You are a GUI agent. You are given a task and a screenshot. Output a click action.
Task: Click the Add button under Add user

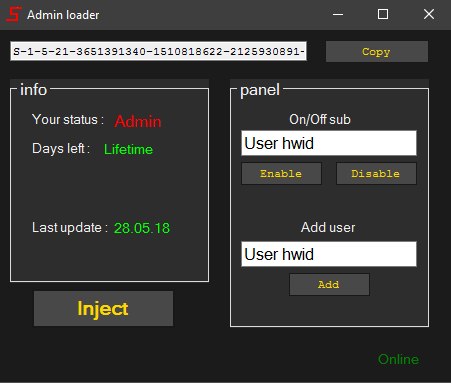[x=329, y=285]
